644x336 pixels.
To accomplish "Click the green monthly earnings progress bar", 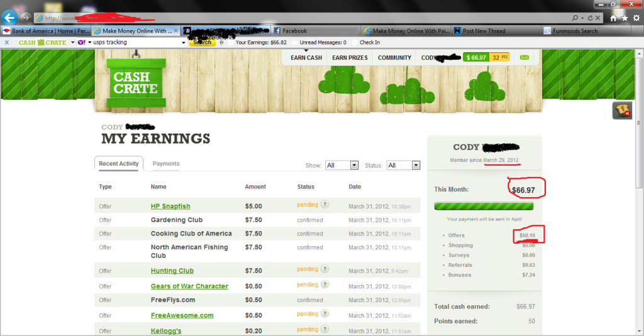I will tap(484, 206).
